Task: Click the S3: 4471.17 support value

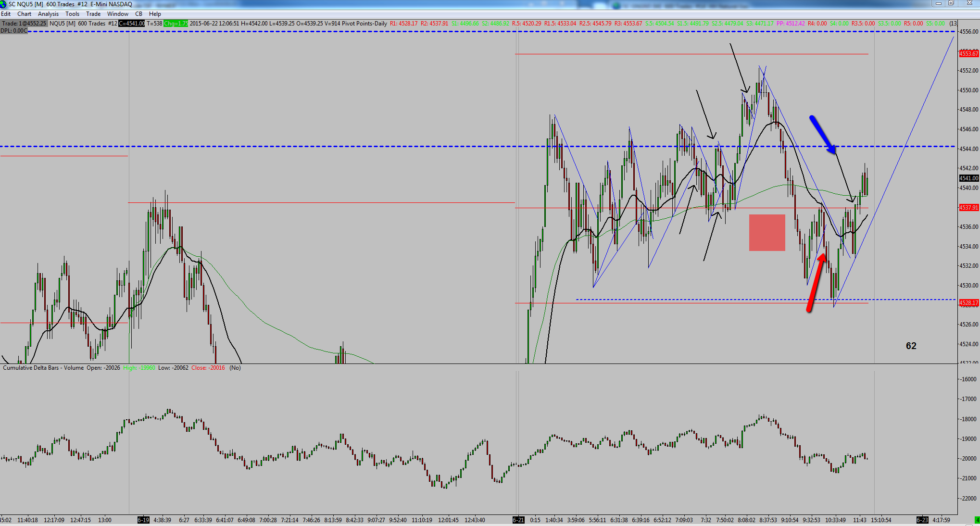Action: 760,24
